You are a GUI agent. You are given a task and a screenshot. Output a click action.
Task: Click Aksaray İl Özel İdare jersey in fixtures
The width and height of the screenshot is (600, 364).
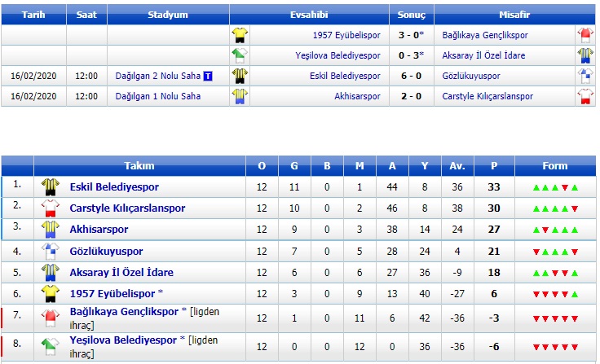coord(585,55)
